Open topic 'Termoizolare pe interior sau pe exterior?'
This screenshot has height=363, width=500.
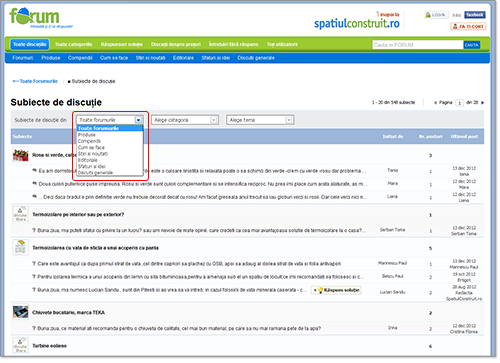[x=78, y=215]
